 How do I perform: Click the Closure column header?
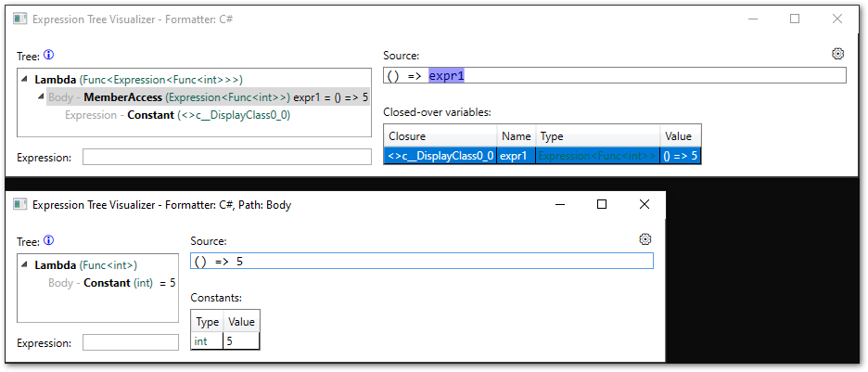click(x=440, y=136)
